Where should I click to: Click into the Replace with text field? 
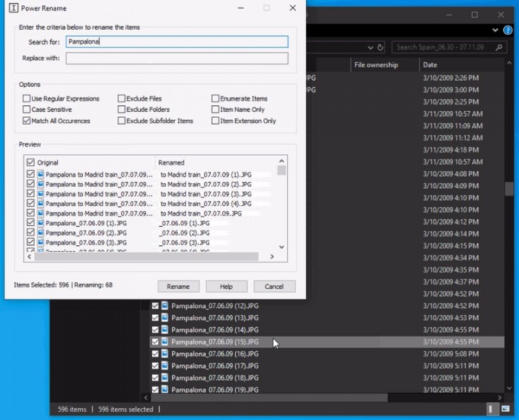click(x=176, y=59)
